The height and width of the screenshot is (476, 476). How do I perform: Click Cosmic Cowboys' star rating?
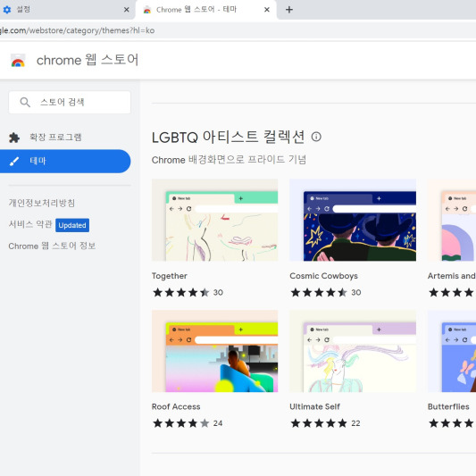tap(319, 293)
